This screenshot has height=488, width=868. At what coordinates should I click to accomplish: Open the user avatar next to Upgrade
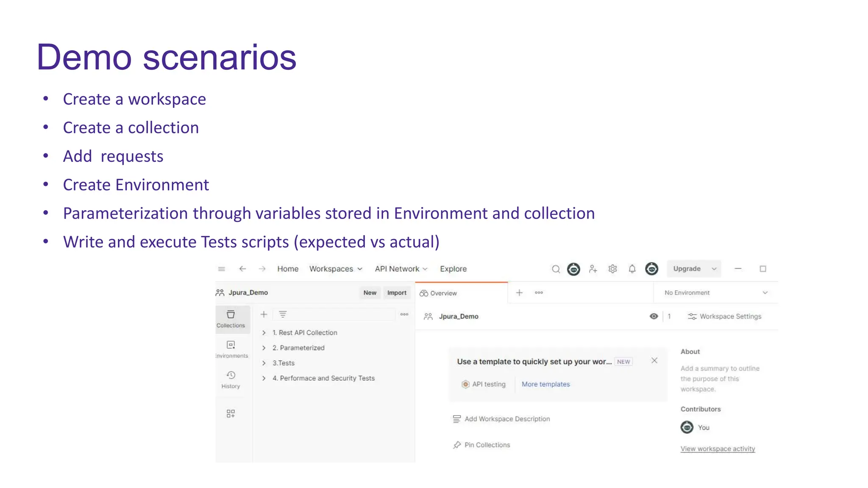pyautogui.click(x=651, y=269)
